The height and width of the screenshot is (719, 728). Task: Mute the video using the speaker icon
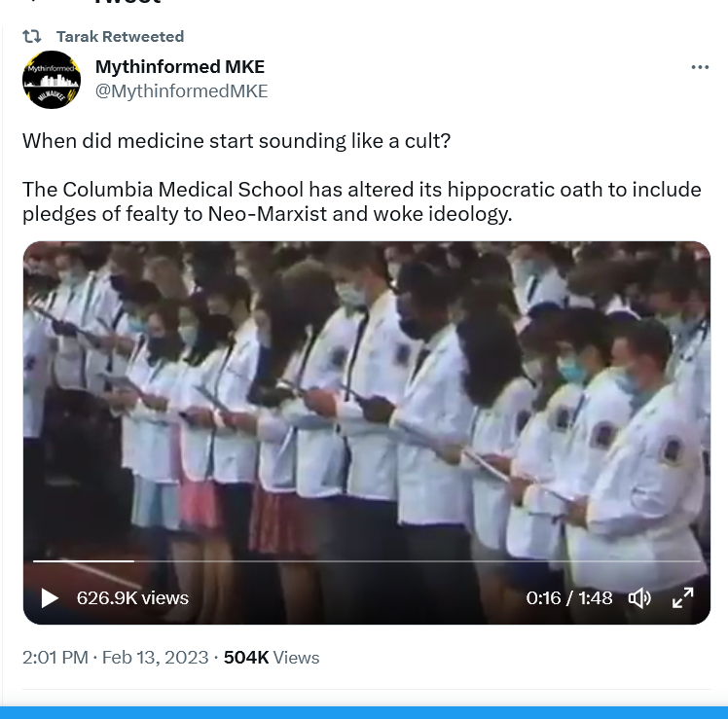639,597
